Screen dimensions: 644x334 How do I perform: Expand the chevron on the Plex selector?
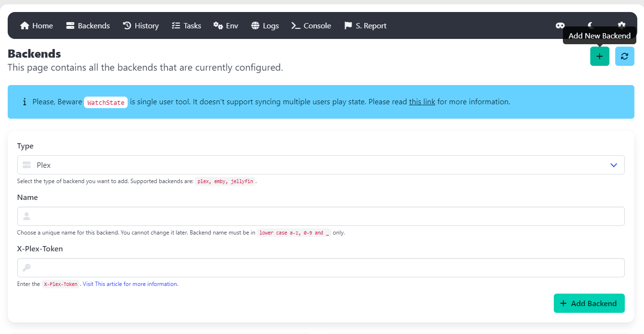point(613,165)
